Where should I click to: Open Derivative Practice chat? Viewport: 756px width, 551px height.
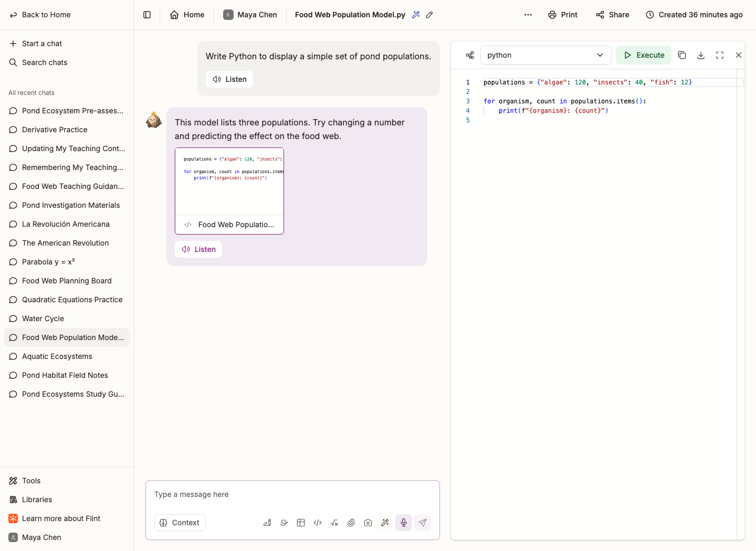pyautogui.click(x=67, y=130)
